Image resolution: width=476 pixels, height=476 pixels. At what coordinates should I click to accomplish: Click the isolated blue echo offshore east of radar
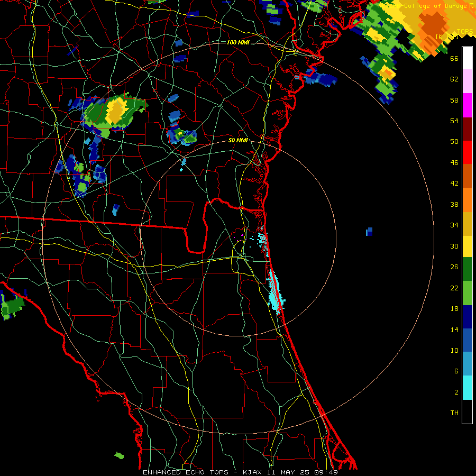369,232
